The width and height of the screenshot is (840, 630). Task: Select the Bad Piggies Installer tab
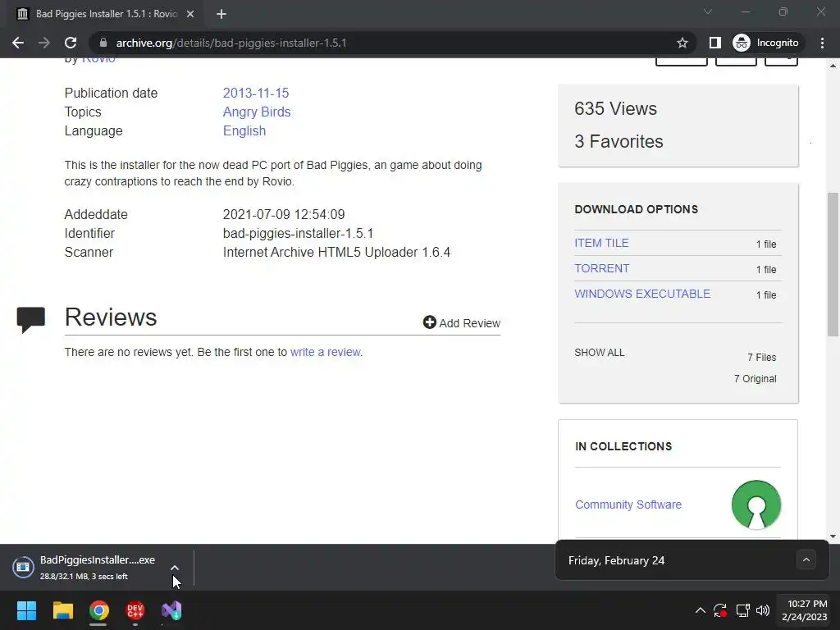pos(106,14)
